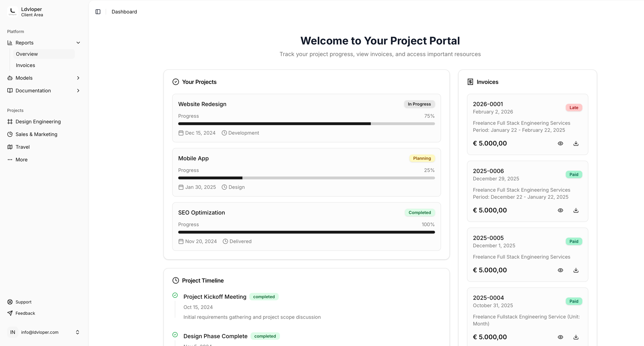
Task: Download invoice 2025-0004
Action: pos(576,337)
